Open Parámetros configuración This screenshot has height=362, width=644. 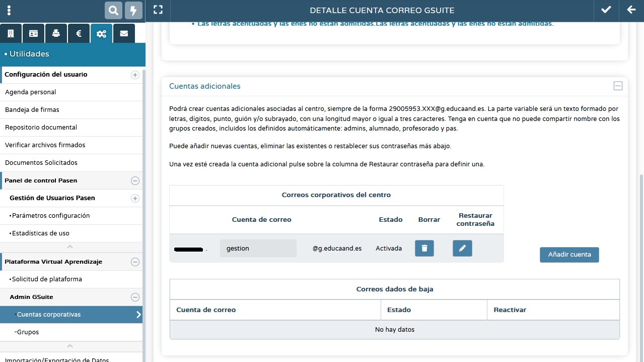click(x=71, y=216)
